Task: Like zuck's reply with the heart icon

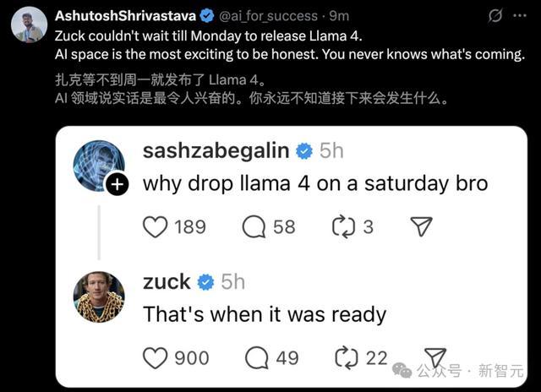Action: [x=155, y=357]
